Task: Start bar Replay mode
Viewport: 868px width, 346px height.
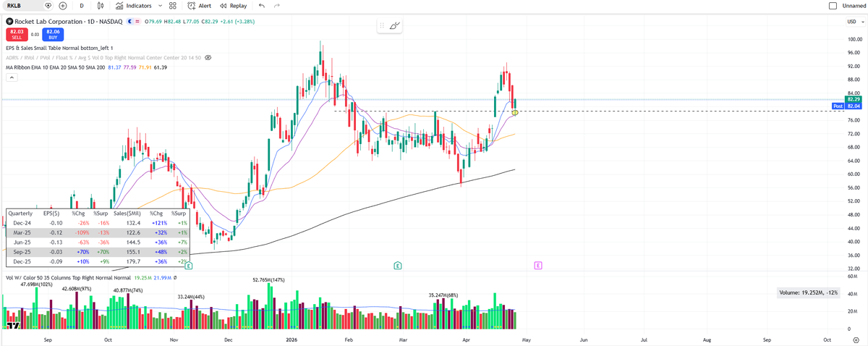Action: tap(234, 5)
